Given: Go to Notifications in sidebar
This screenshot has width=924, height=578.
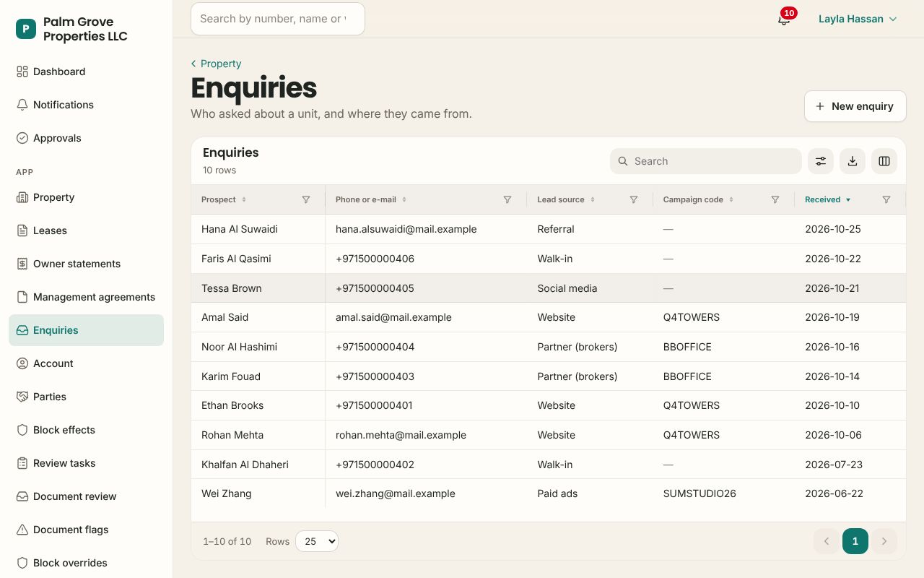Looking at the screenshot, I should click(x=87, y=105).
